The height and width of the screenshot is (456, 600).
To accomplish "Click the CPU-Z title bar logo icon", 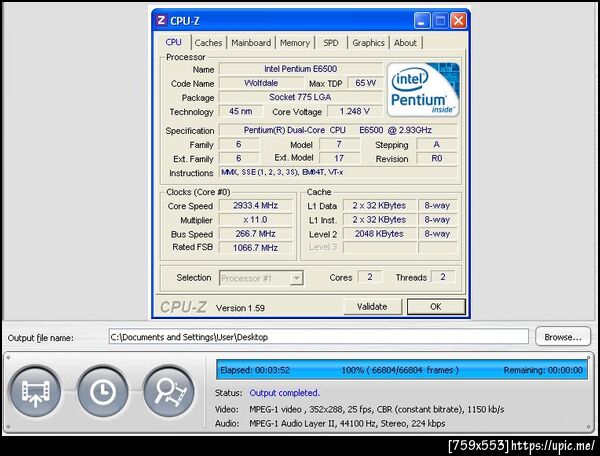I will point(161,20).
